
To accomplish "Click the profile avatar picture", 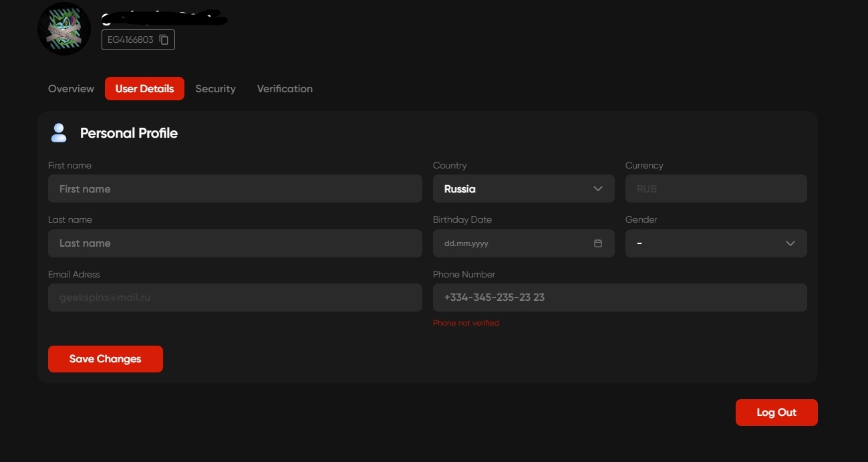I will (64, 29).
